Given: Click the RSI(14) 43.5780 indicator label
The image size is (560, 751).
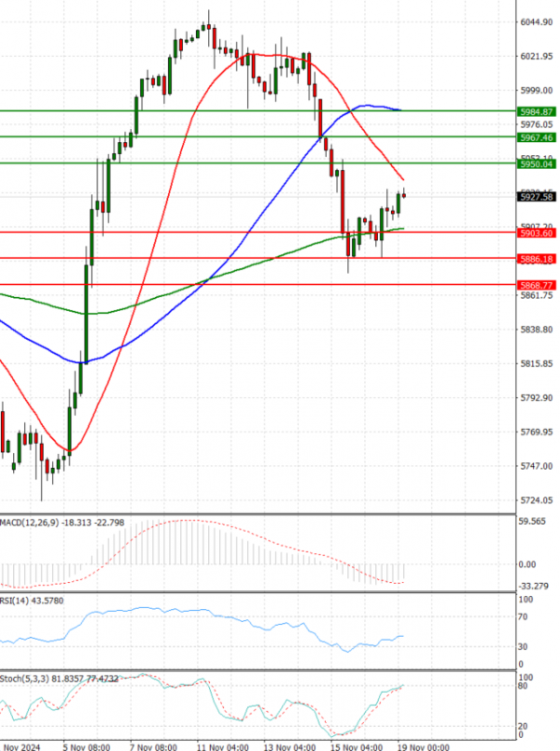Looking at the screenshot, I should click(x=32, y=600).
